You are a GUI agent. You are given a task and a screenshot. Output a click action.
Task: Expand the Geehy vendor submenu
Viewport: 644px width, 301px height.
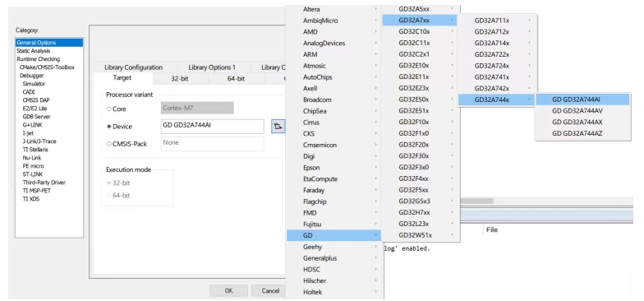point(333,247)
